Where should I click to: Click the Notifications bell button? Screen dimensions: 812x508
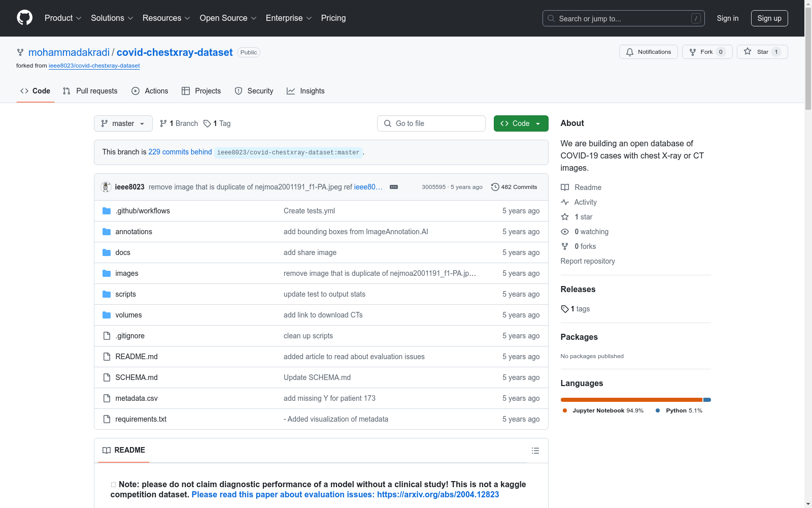(649, 52)
